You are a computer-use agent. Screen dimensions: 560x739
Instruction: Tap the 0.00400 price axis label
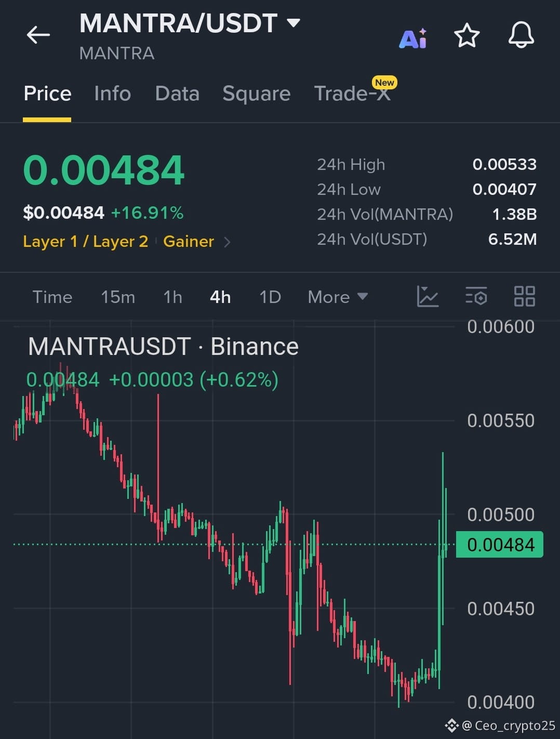501,703
